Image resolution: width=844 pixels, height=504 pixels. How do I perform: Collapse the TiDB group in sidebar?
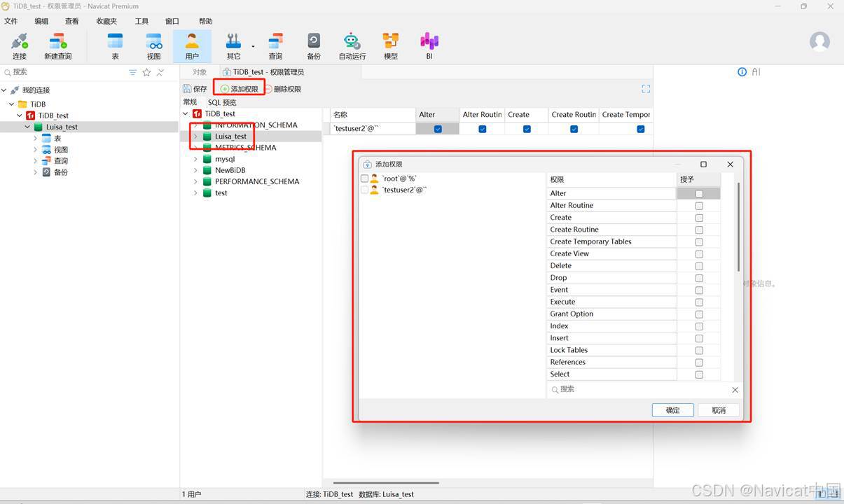12,104
